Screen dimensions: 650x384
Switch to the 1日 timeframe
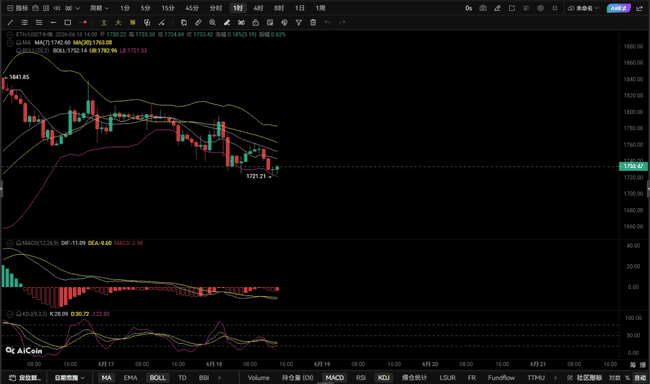click(x=300, y=8)
